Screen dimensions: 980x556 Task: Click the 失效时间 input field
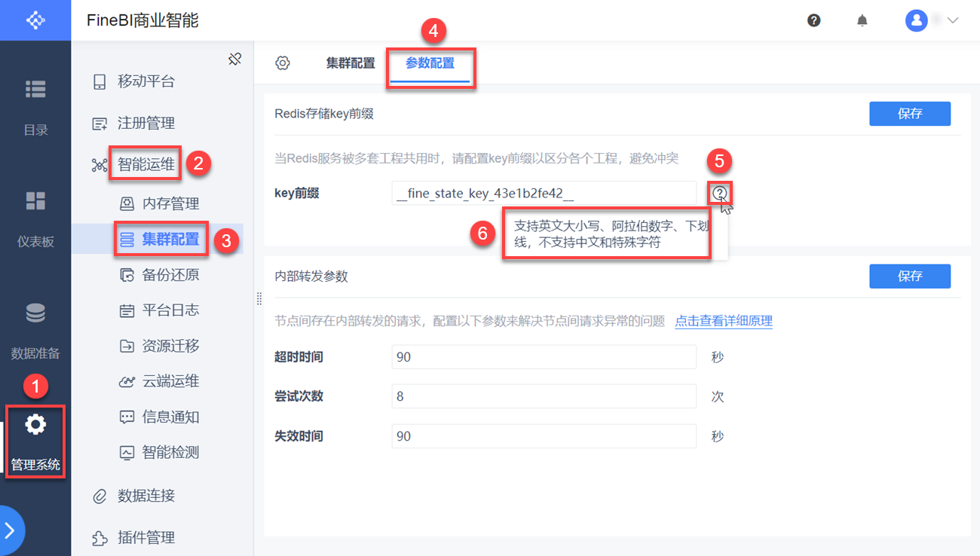click(544, 436)
